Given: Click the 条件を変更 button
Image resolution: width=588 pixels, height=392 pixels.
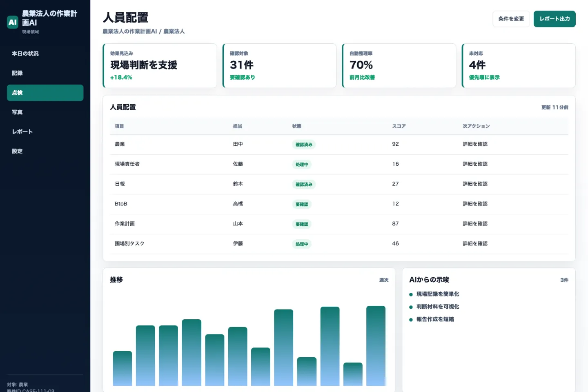Looking at the screenshot, I should coord(511,19).
